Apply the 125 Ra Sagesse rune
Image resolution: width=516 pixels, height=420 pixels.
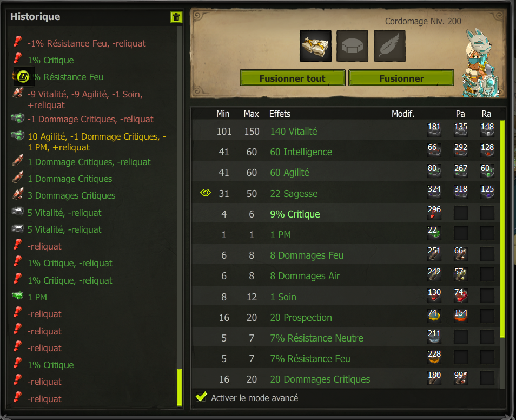(487, 192)
